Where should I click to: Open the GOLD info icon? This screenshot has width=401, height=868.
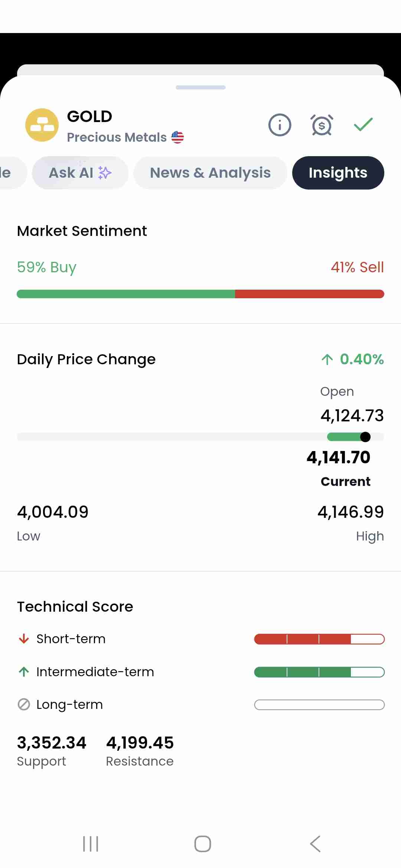280,125
